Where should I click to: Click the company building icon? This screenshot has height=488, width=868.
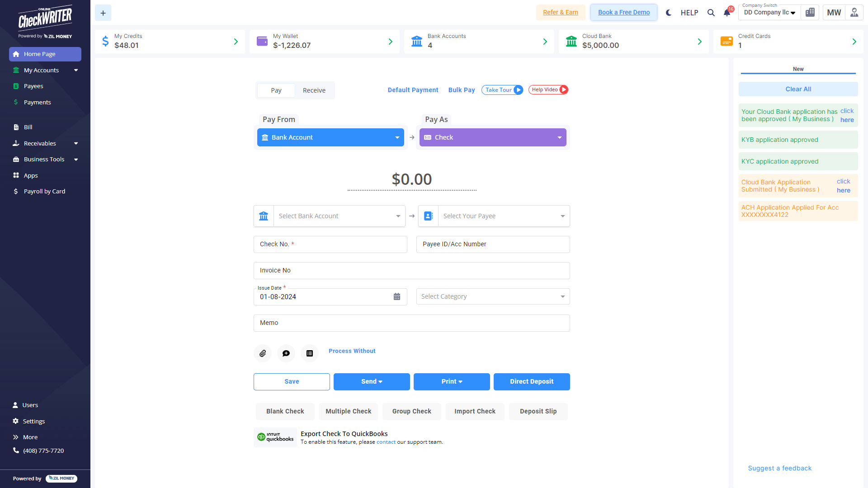tap(810, 13)
